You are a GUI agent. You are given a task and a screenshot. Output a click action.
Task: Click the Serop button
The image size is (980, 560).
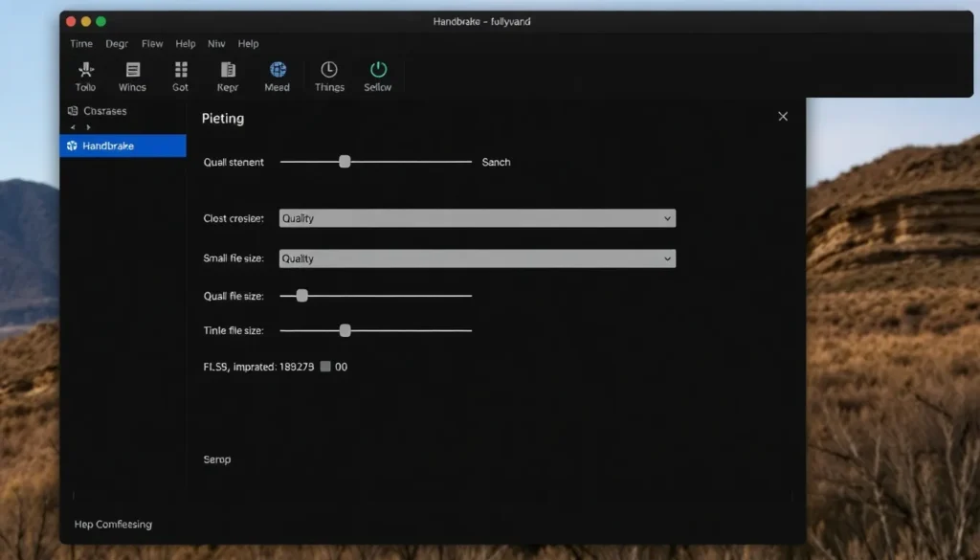(217, 459)
